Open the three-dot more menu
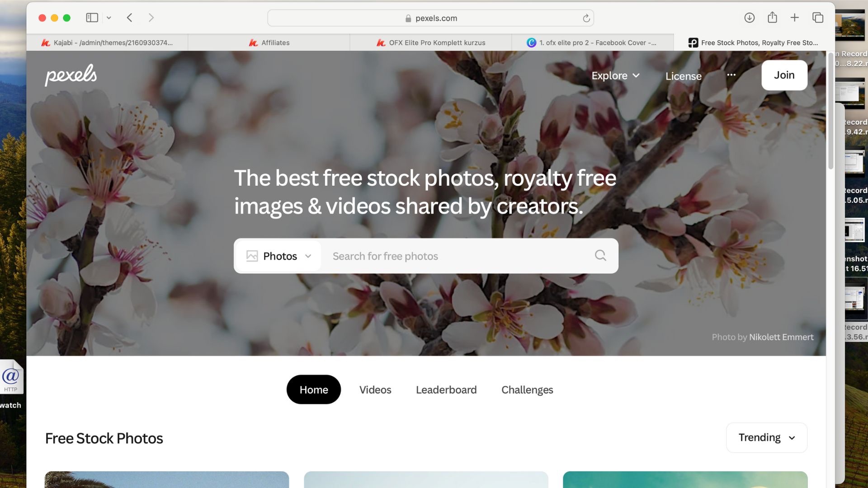868x488 pixels. pos(731,75)
